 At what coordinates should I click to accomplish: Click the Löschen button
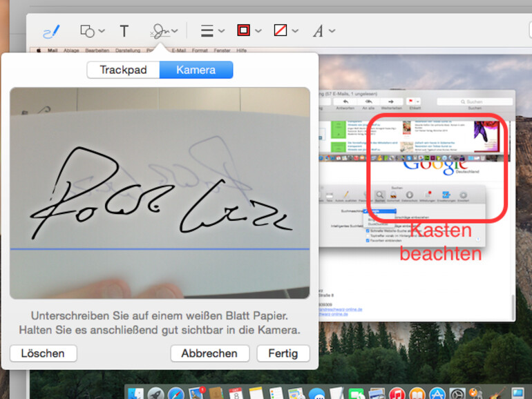(43, 353)
